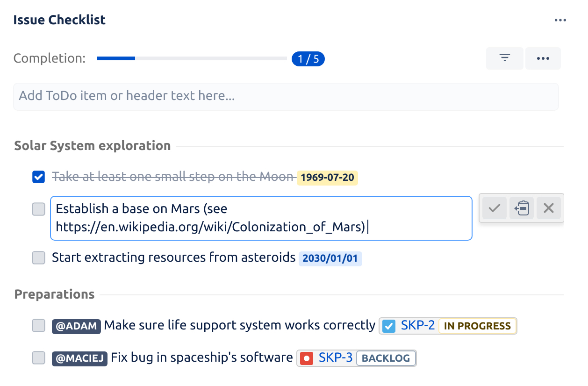Open linked issue SKP-2
This screenshot has height=386, width=588.
pos(416,326)
